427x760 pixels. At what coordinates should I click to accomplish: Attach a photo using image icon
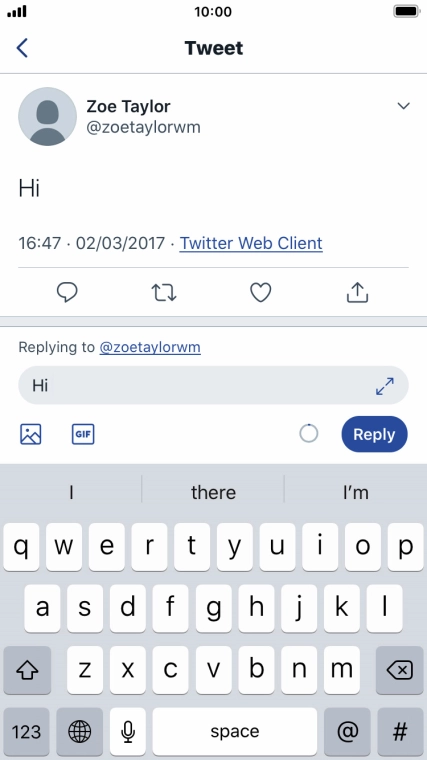coord(31,434)
